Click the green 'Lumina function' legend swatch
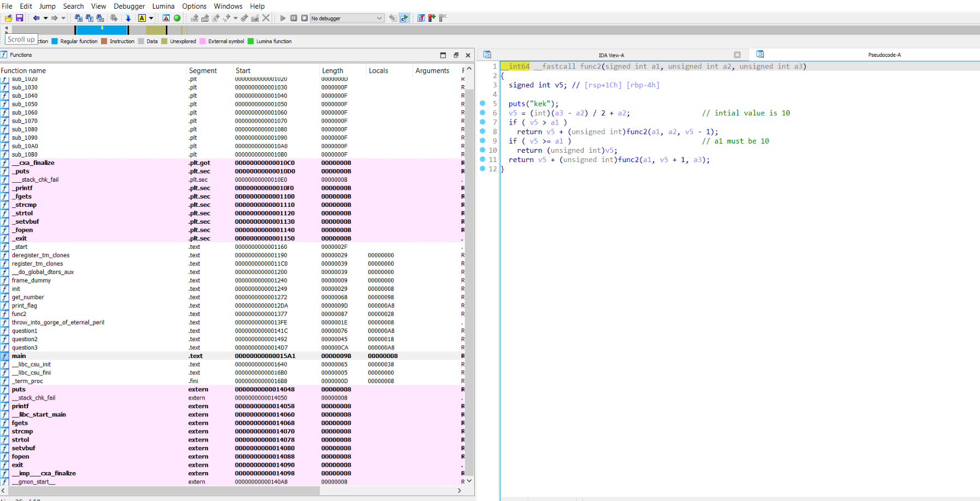Viewport: 980px width, 501px height. click(250, 41)
